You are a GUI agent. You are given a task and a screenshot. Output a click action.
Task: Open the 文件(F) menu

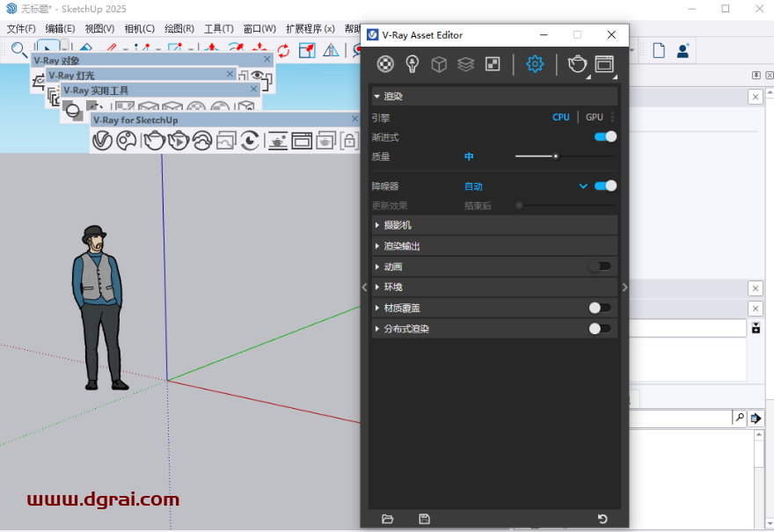21,29
